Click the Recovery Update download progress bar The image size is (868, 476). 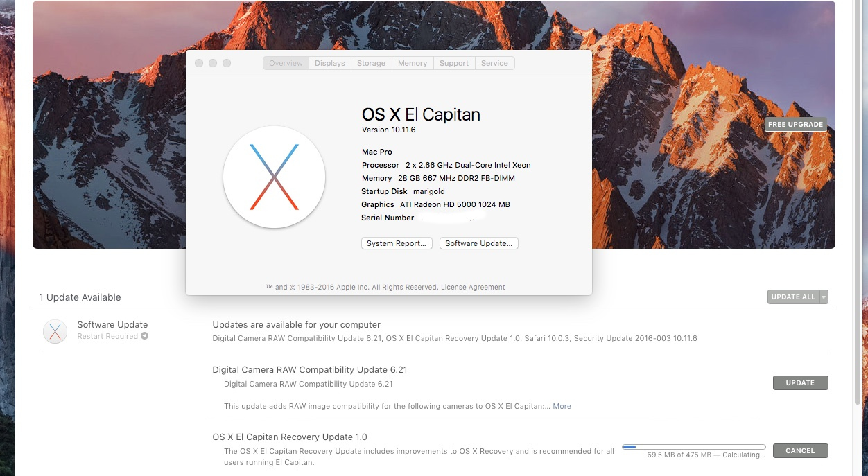[694, 447]
